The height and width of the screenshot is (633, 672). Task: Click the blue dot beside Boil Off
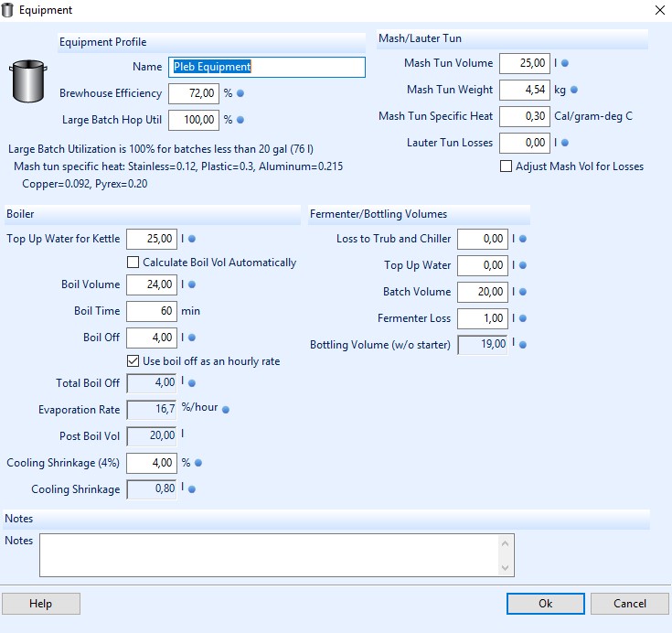pos(192,338)
